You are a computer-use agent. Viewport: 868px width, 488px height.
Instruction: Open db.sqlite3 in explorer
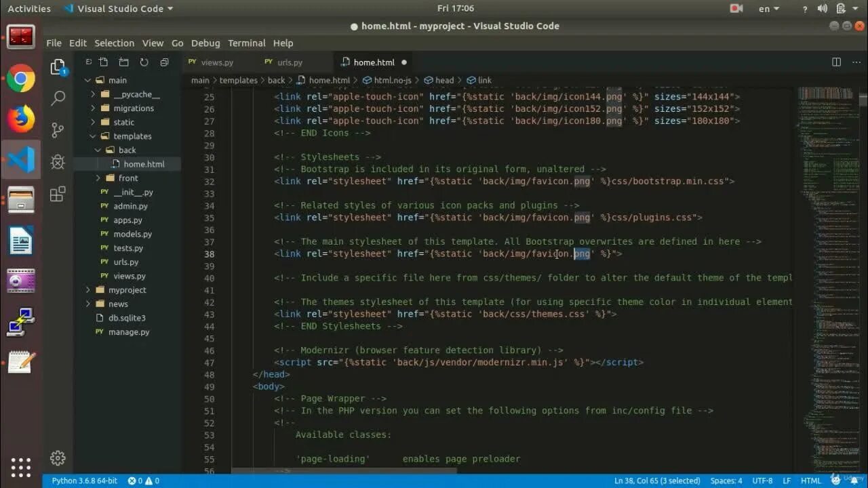128,318
